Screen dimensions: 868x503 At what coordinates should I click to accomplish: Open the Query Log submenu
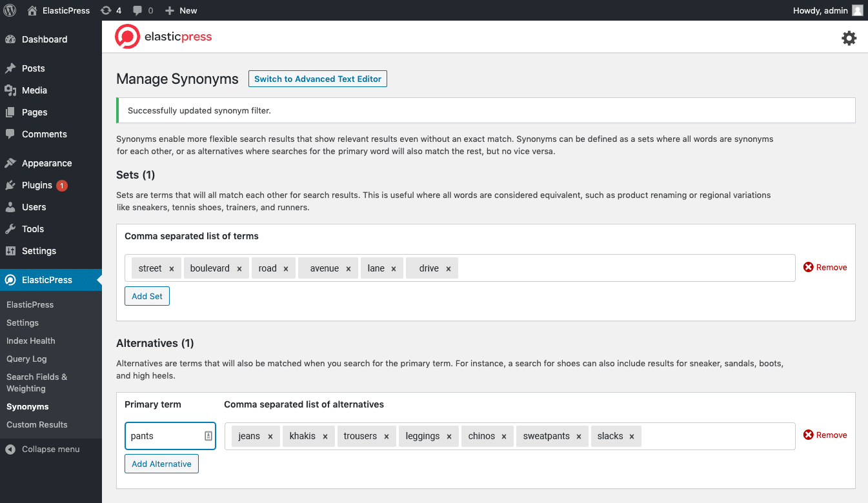26,359
